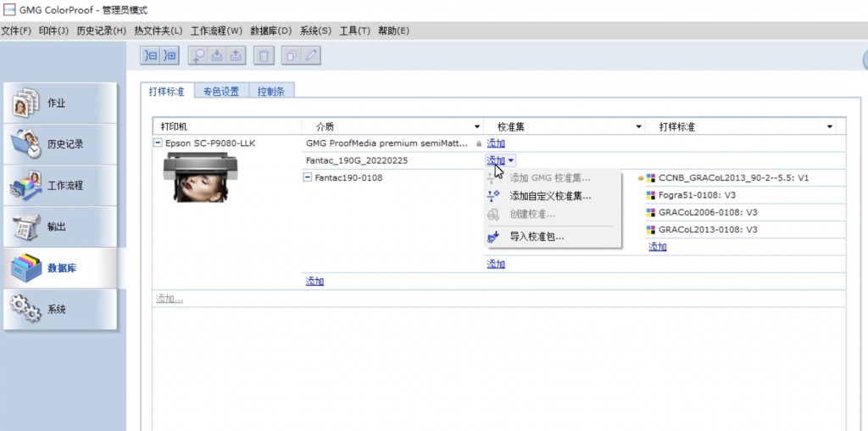Click the import (down arrow tray) toolbar icon

click(218, 55)
